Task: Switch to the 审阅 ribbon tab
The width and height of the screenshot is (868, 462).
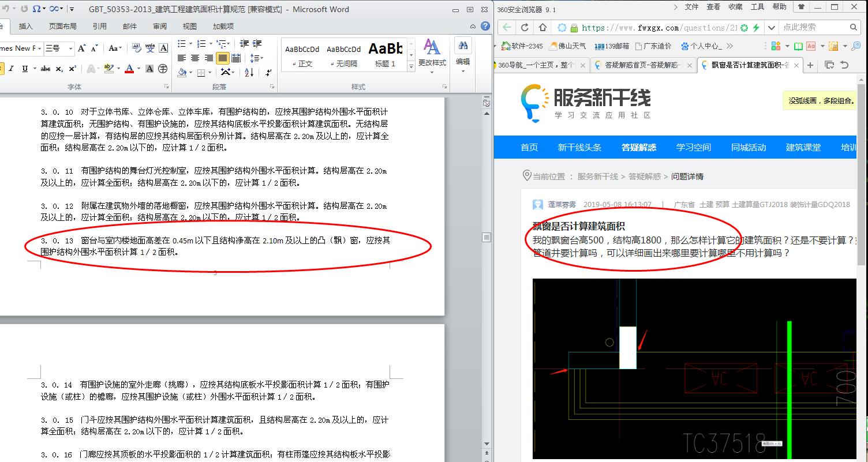Action: click(x=160, y=26)
